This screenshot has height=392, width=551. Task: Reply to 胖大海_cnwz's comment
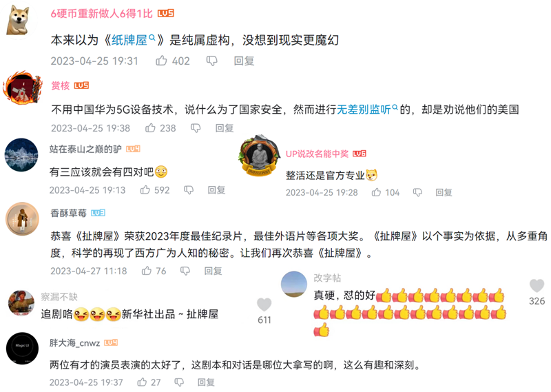[206, 382]
